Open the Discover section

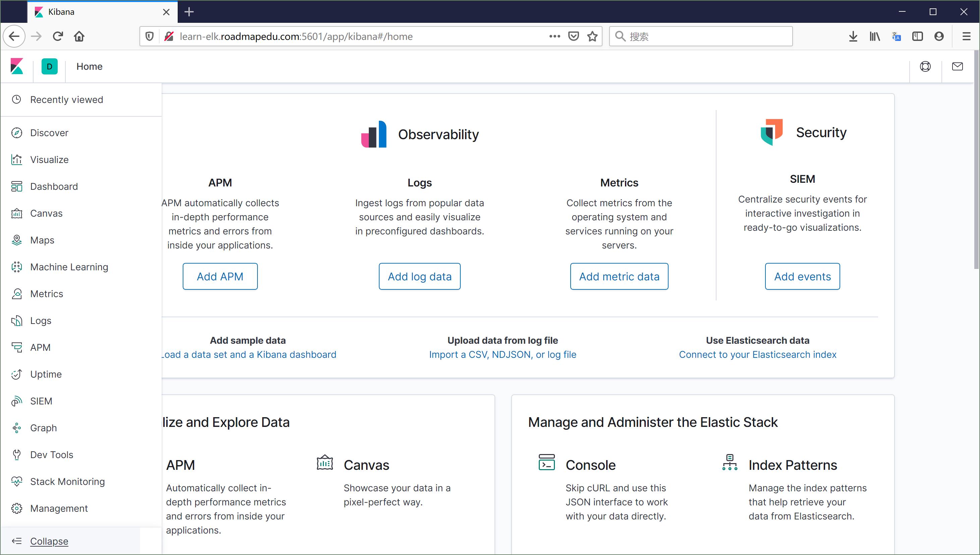point(49,133)
